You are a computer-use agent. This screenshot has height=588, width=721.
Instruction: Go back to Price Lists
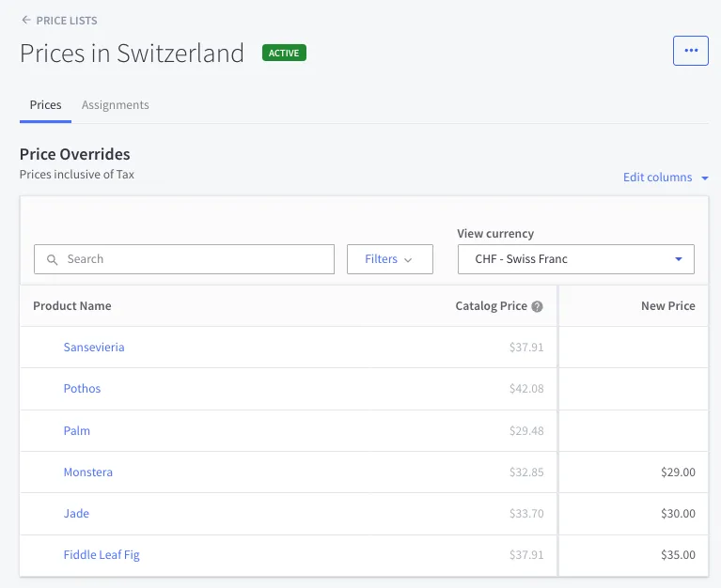tap(59, 21)
